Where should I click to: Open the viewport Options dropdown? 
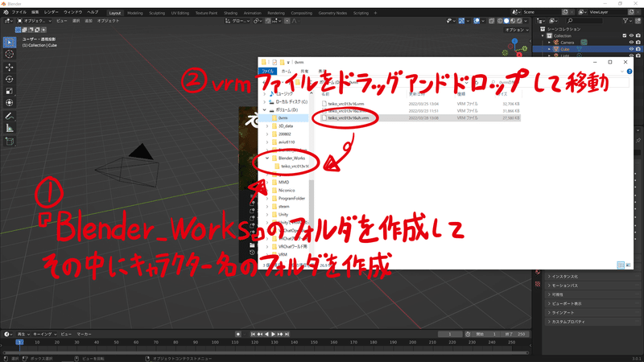tap(517, 30)
